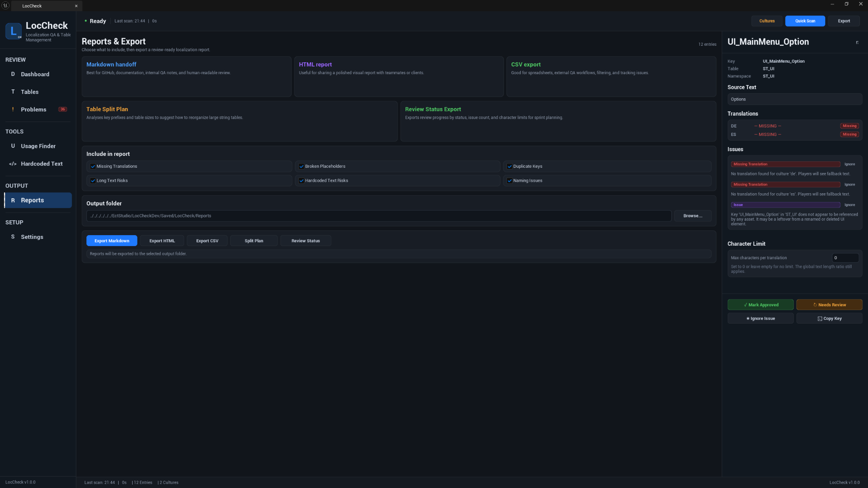Start a Quick Scan
Screen dimensions: 868x488
[805, 21]
